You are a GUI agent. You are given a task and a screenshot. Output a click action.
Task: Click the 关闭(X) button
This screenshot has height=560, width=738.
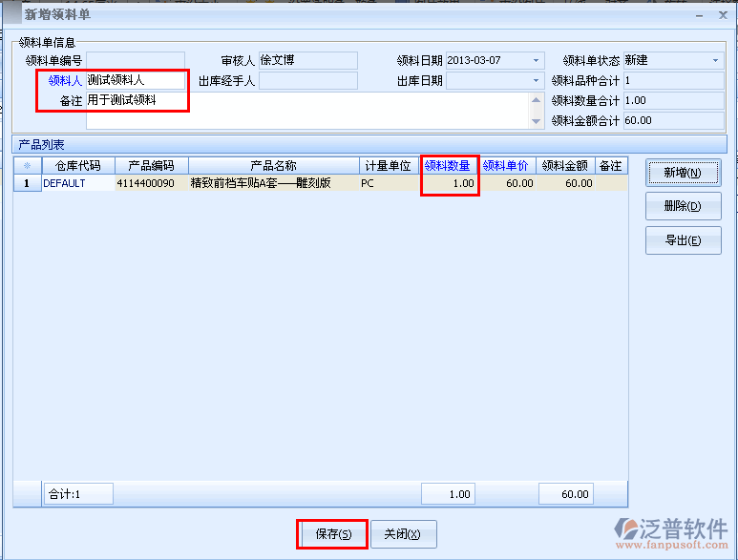click(403, 534)
